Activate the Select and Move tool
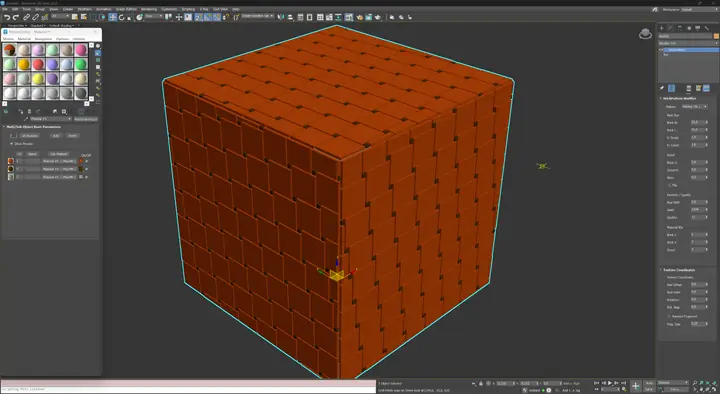 (112, 17)
